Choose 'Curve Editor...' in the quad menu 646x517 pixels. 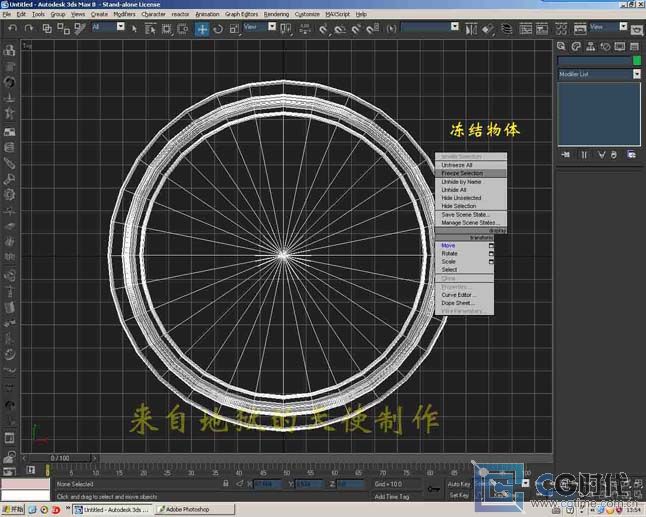coord(464,295)
